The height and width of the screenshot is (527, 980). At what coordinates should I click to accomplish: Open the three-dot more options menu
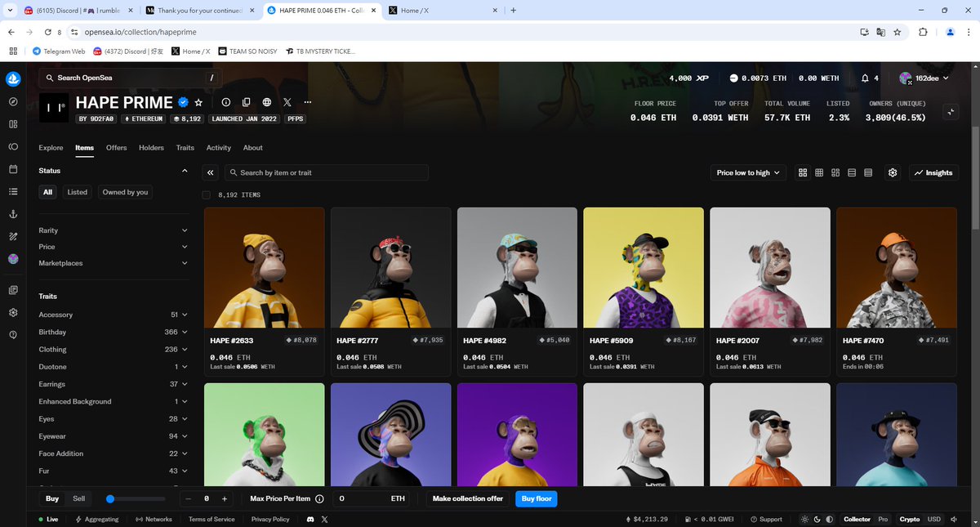pos(308,102)
